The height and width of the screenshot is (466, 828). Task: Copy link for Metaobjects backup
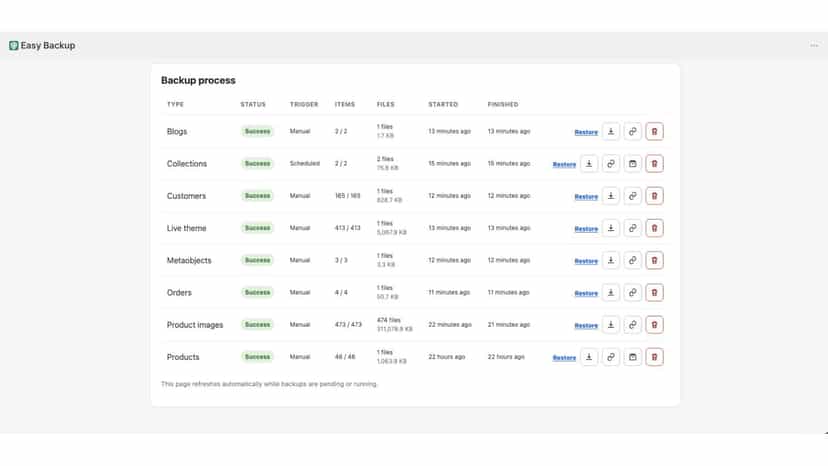click(632, 260)
